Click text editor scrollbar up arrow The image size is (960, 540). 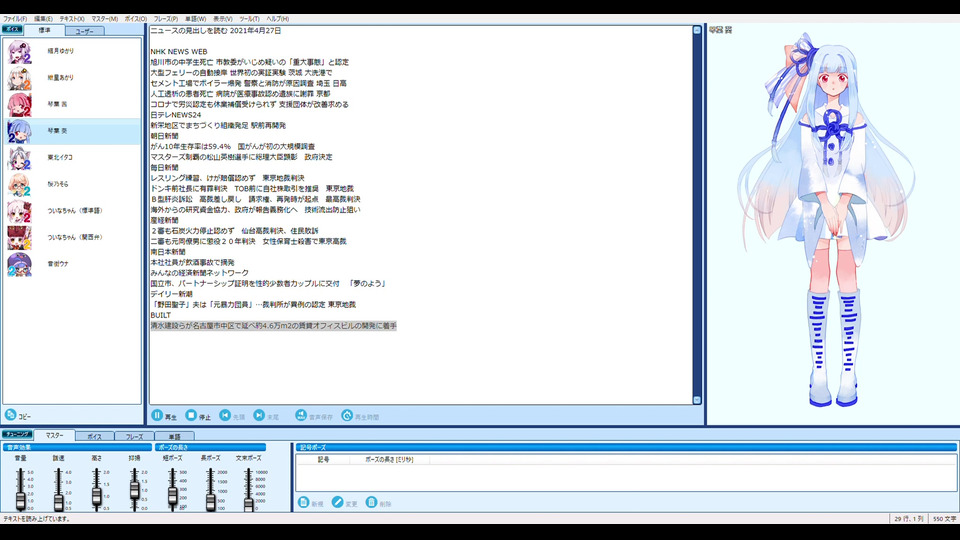pyautogui.click(x=697, y=30)
